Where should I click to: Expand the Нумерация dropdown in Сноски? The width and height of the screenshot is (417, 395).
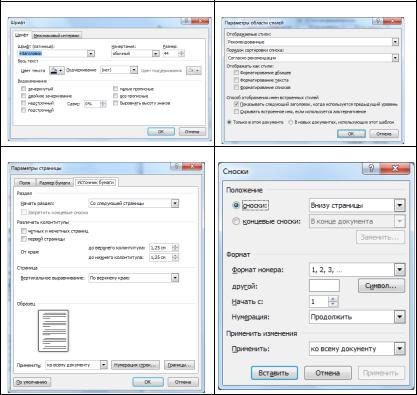click(400, 317)
